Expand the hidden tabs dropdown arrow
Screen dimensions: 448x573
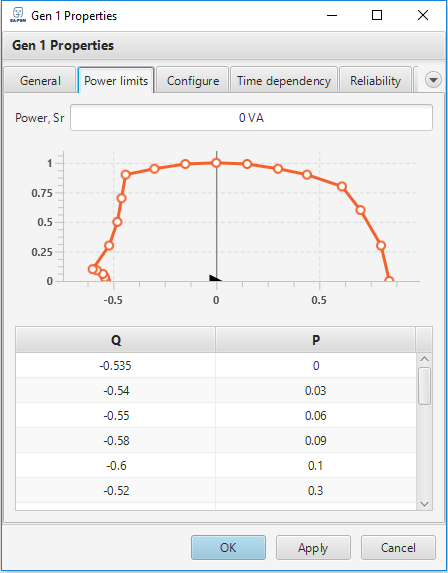(433, 80)
